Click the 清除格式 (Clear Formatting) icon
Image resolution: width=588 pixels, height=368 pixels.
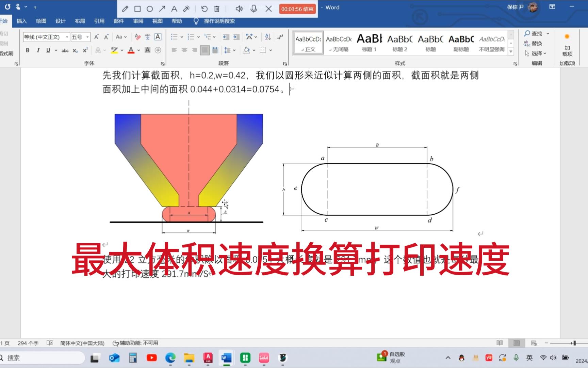click(x=137, y=36)
